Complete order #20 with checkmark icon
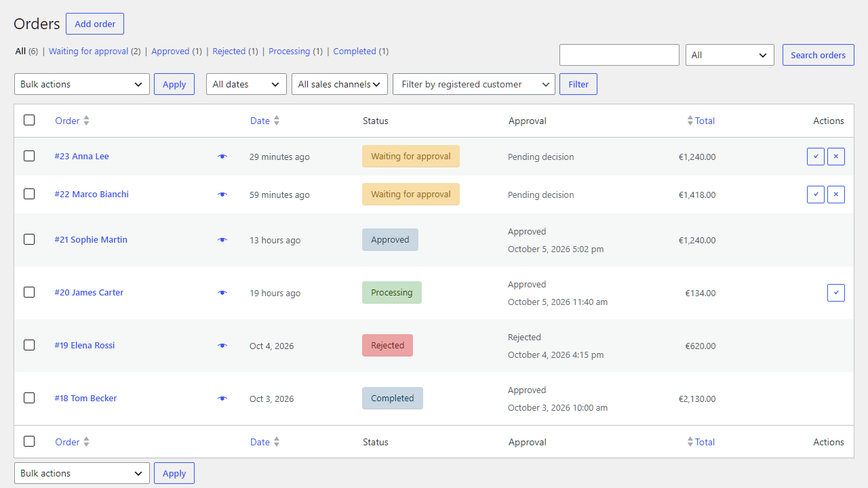This screenshot has height=488, width=868. (x=836, y=293)
